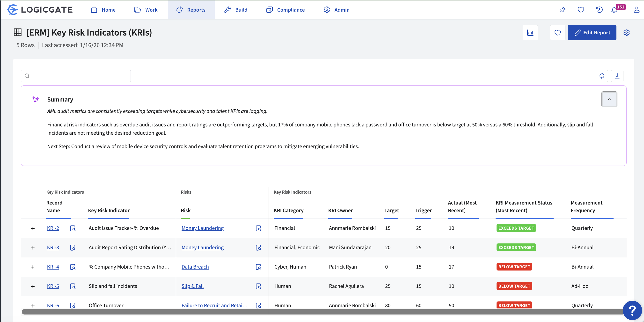Download the report using export icon
Viewport: 644px width, 322px height.
[617, 76]
